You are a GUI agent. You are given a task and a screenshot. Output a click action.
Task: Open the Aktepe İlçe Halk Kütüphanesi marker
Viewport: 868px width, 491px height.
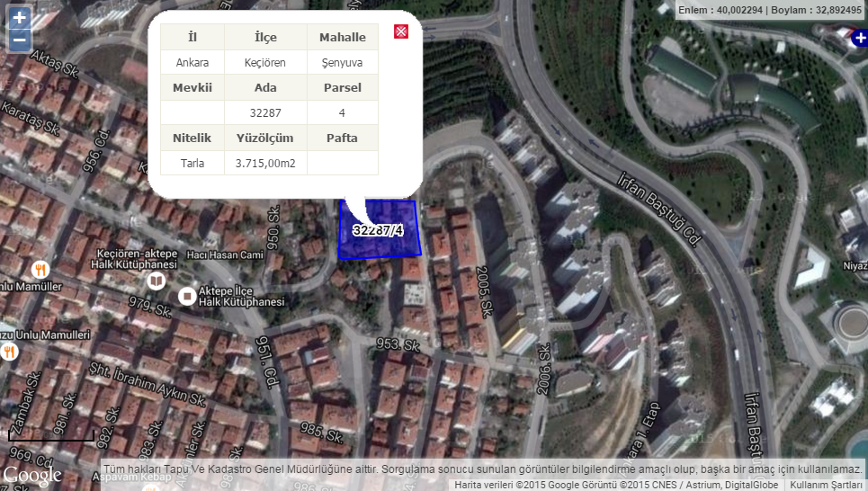(187, 297)
